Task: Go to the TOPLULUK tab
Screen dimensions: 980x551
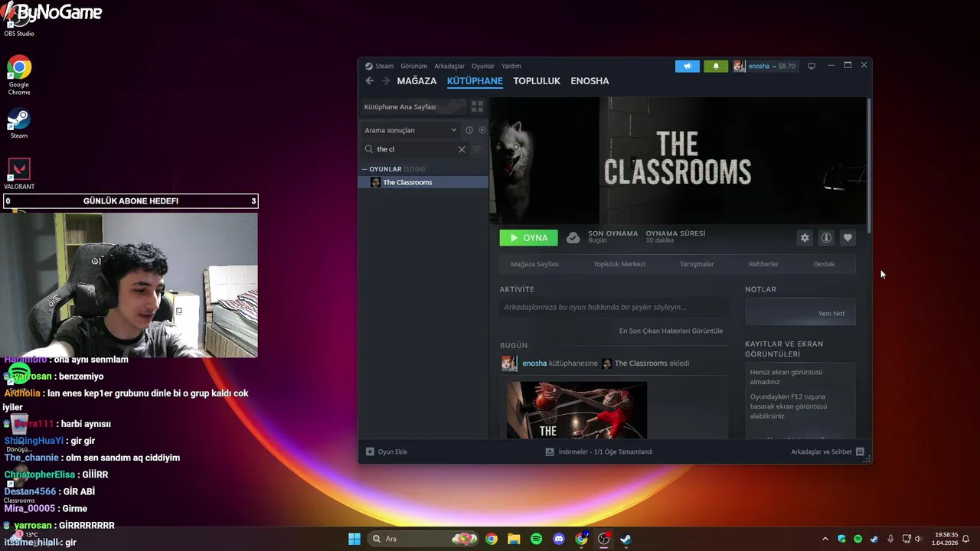Action: pyautogui.click(x=537, y=81)
